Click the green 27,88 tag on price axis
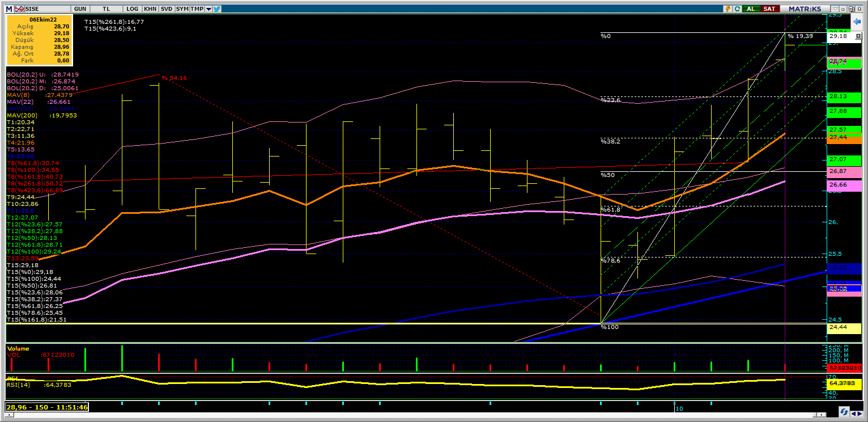 click(x=844, y=111)
